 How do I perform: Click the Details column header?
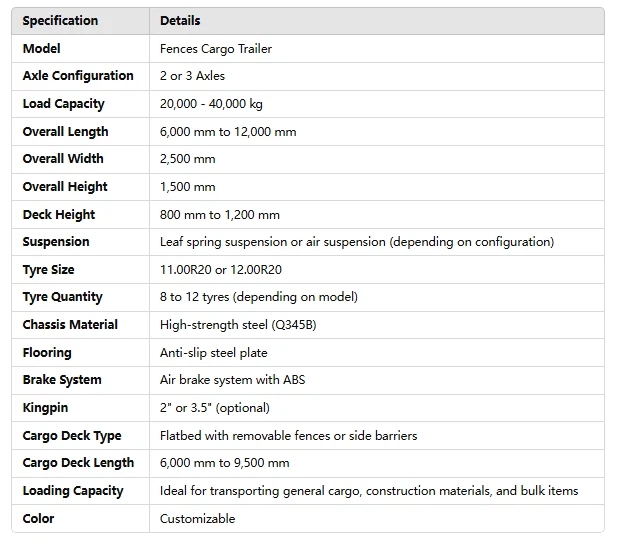point(180,21)
